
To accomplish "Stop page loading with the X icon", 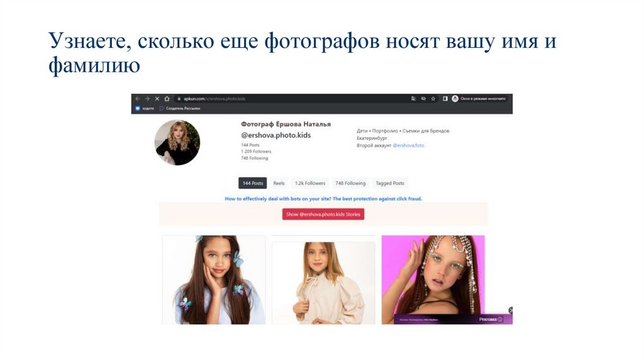I will point(157,99).
